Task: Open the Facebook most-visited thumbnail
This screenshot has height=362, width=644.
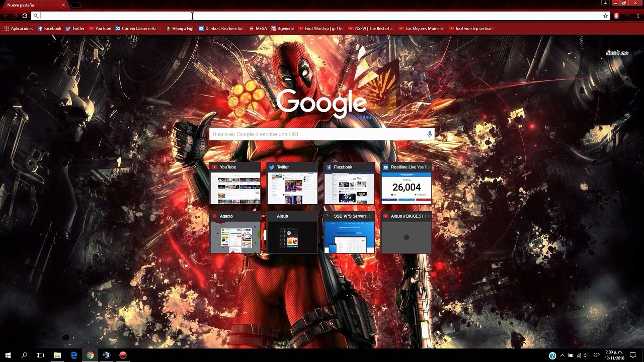Action: [x=349, y=183]
